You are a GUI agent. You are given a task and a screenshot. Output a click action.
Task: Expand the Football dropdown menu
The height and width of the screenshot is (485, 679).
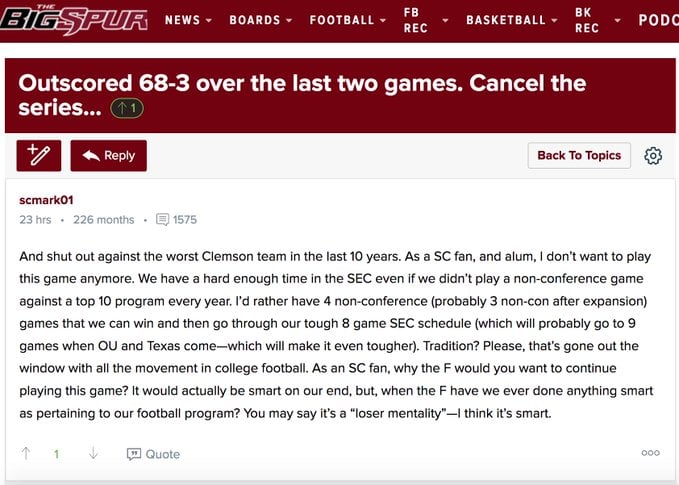pyautogui.click(x=348, y=20)
